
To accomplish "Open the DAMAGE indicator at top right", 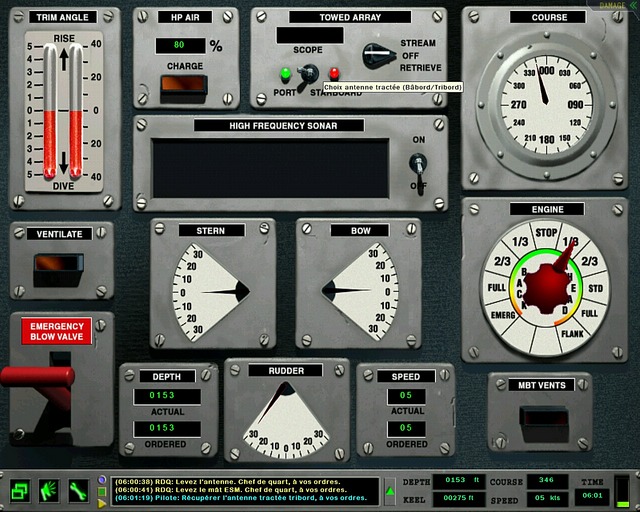I will point(615,6).
